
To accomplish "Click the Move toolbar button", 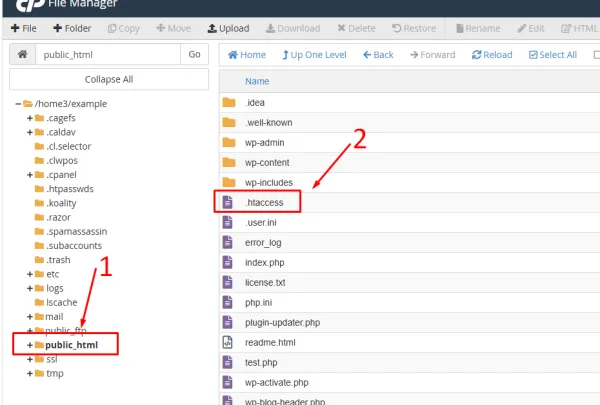I will [x=173, y=28].
